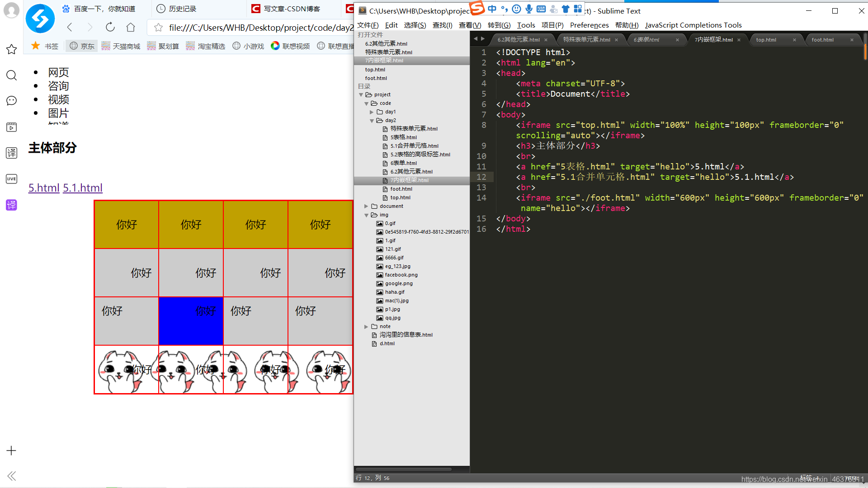Image resolution: width=868 pixels, height=488 pixels.
Task: Switch to the top.html editor tab
Action: (x=766, y=40)
